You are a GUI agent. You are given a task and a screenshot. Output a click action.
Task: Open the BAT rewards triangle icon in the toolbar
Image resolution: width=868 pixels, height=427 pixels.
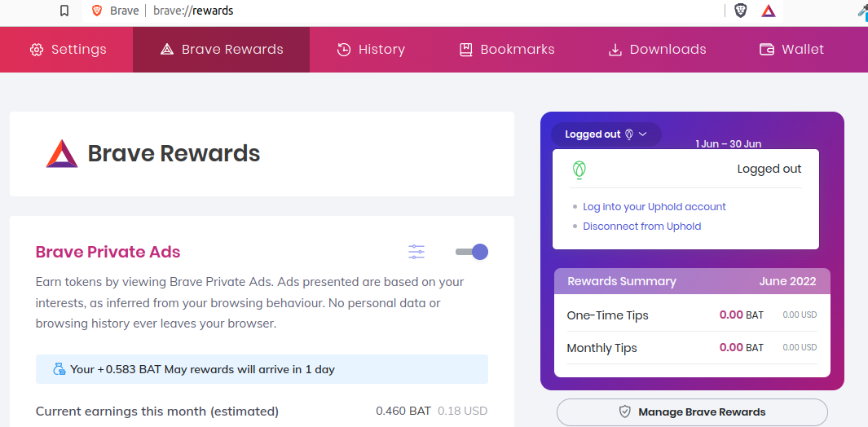pyautogui.click(x=769, y=11)
